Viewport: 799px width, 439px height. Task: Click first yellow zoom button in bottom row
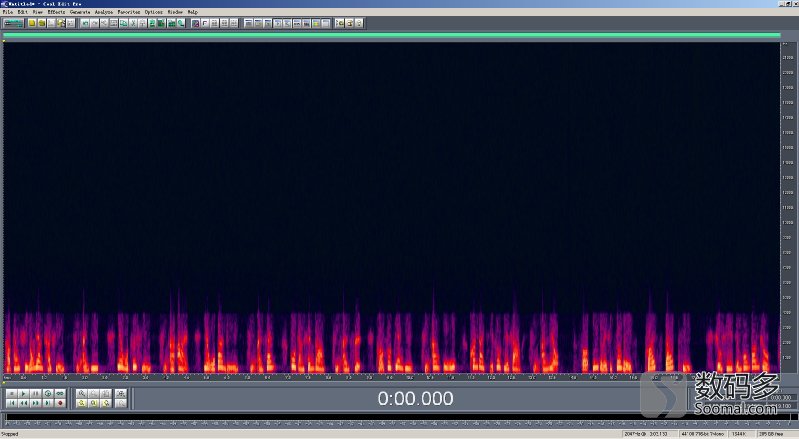pyautogui.click(x=82, y=403)
